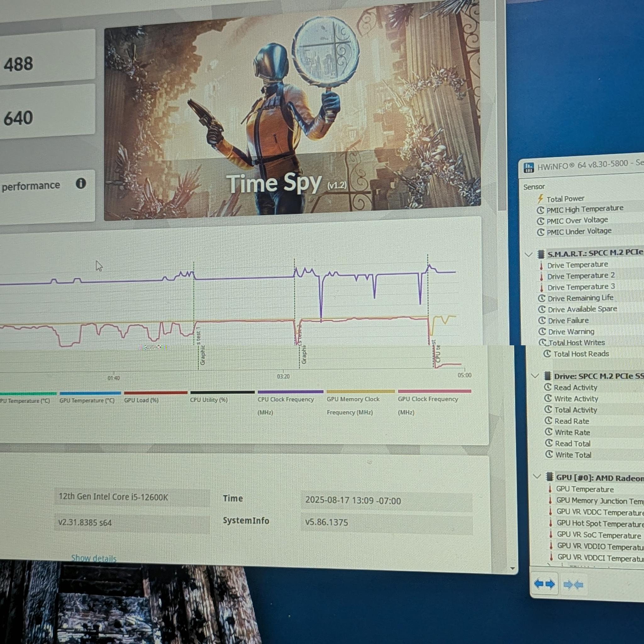
Task: Click the thermometer icon beside GPU Memory Junction Temp
Action: (550, 500)
